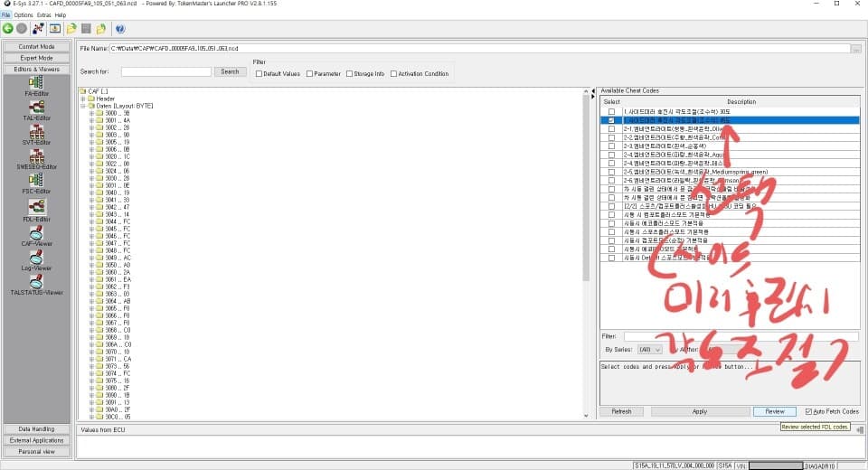The image size is (868, 470).
Task: Tick the Storage Info filter checkbox
Action: click(x=349, y=74)
